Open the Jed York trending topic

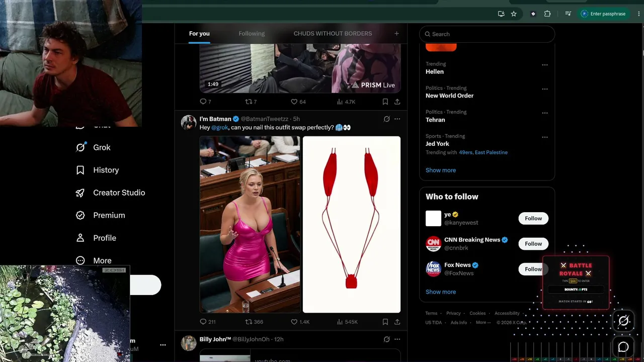(x=437, y=144)
